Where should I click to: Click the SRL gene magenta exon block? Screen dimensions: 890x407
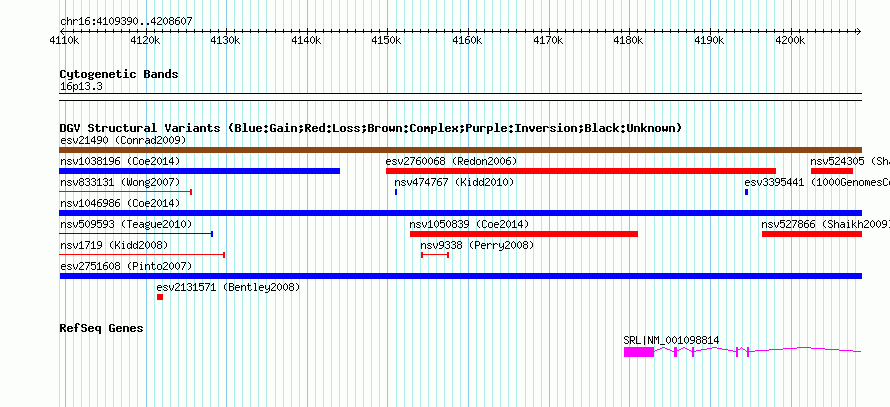point(639,352)
